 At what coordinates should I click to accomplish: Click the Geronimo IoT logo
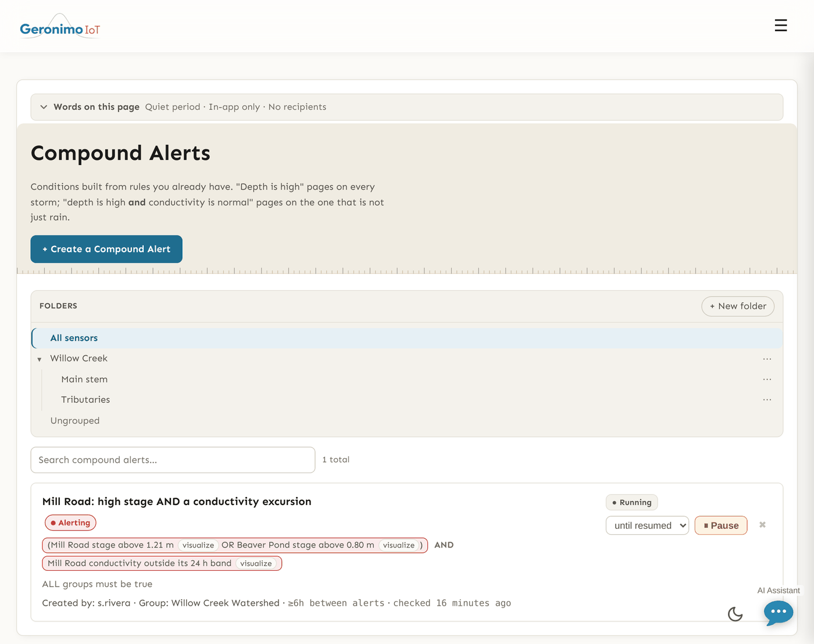pos(60,27)
